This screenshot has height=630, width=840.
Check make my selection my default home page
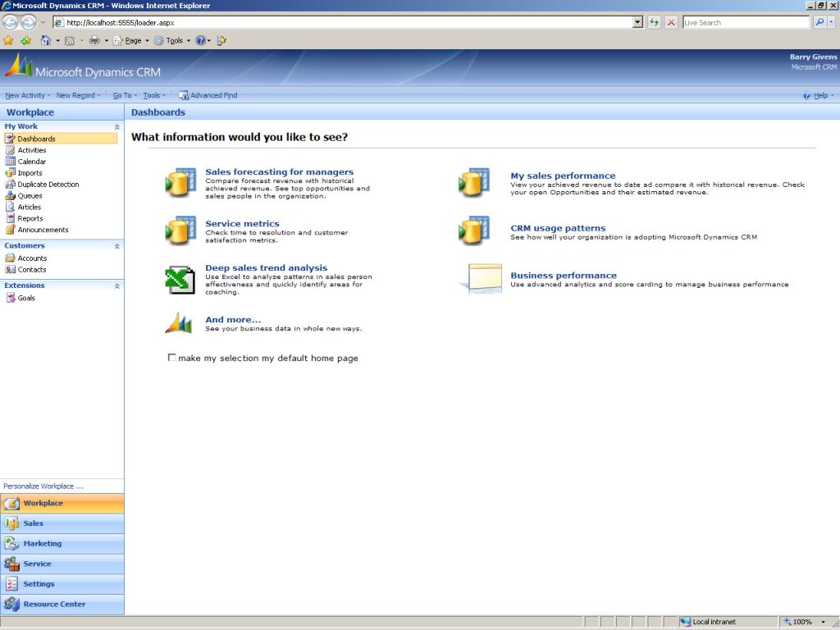point(171,358)
